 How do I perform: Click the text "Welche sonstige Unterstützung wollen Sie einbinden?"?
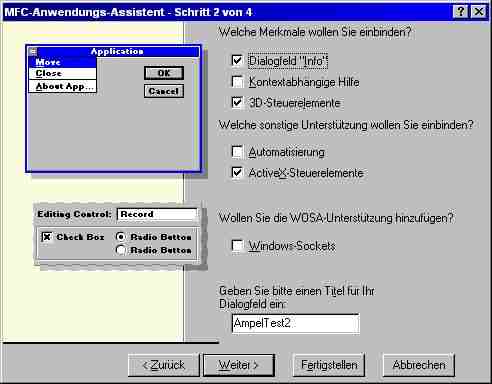pos(346,125)
